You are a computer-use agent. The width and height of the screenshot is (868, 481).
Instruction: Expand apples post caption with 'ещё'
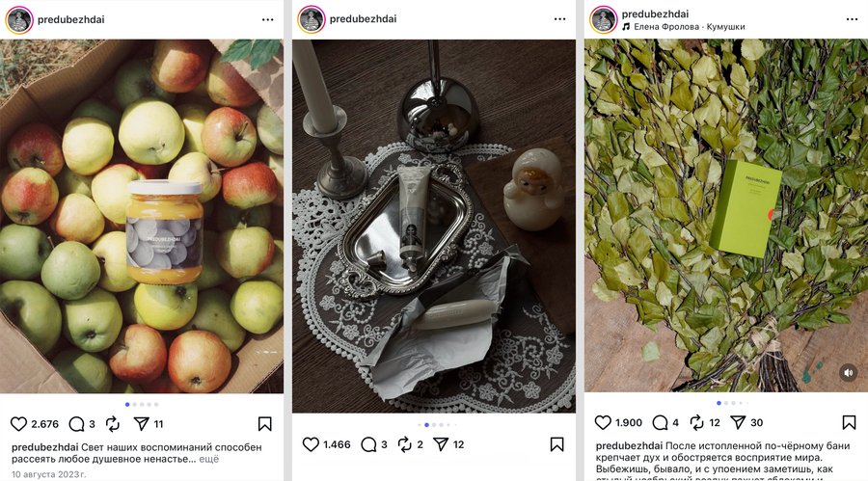click(x=209, y=460)
